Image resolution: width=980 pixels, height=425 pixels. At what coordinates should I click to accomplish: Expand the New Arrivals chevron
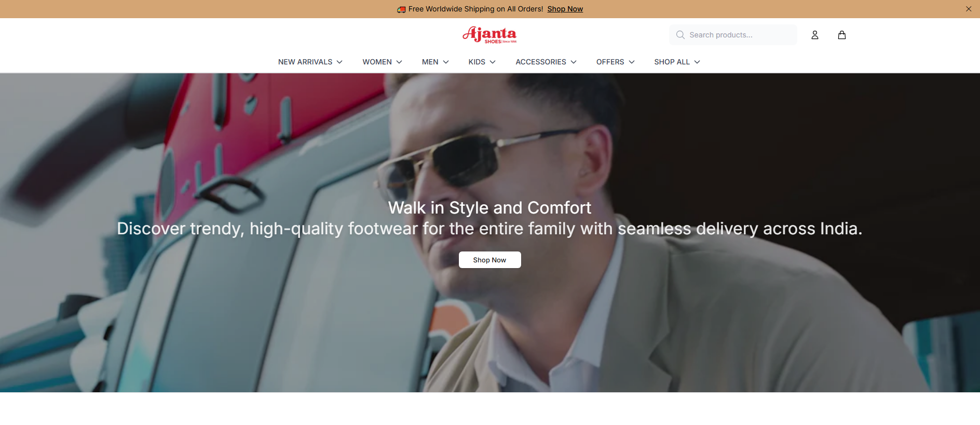339,62
